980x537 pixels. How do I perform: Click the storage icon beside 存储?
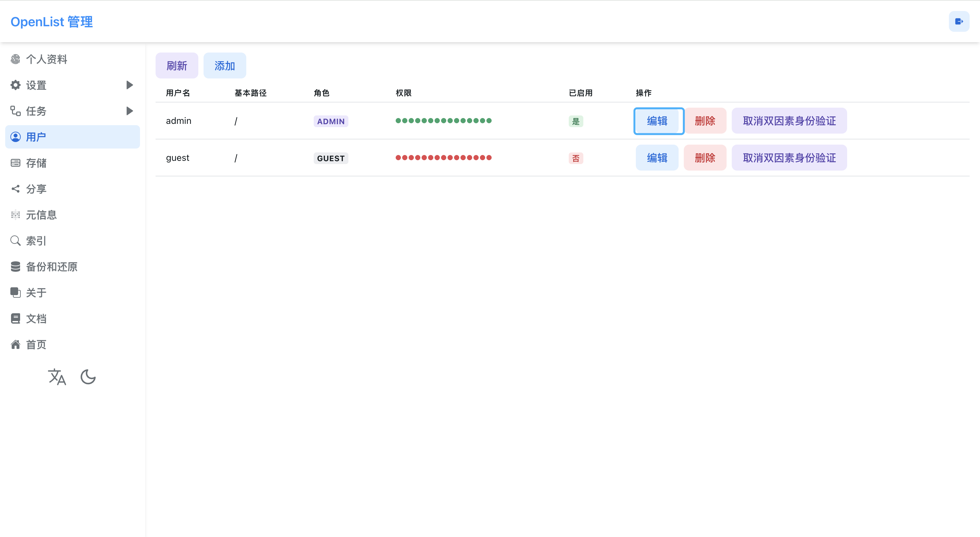click(x=15, y=163)
